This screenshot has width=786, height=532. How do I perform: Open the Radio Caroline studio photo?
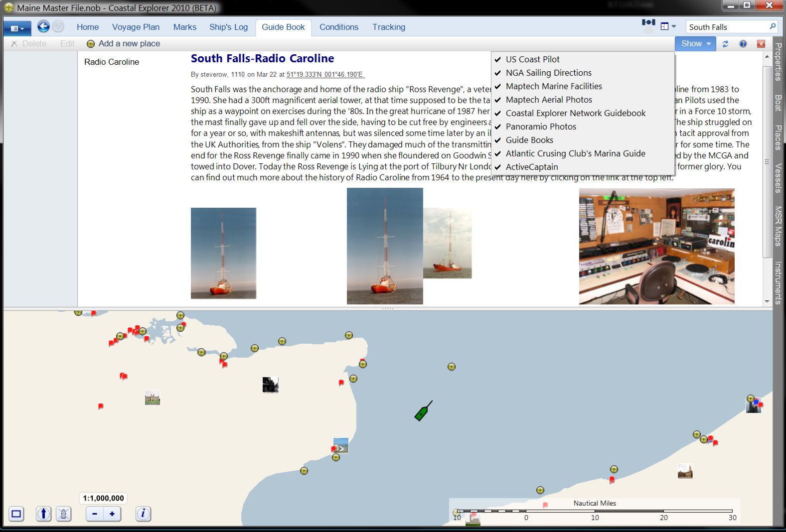pos(656,246)
